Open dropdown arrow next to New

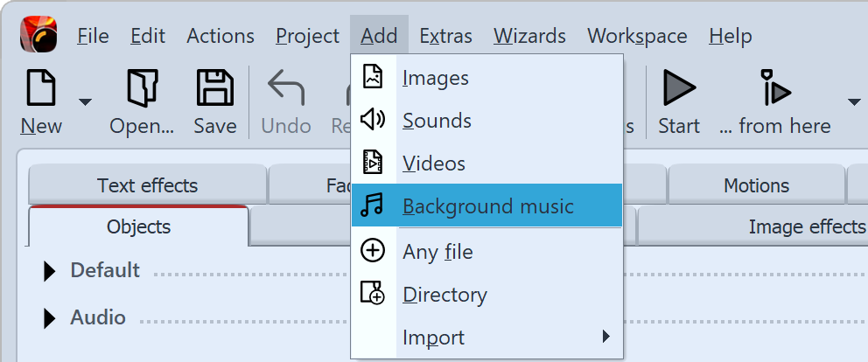click(x=85, y=102)
